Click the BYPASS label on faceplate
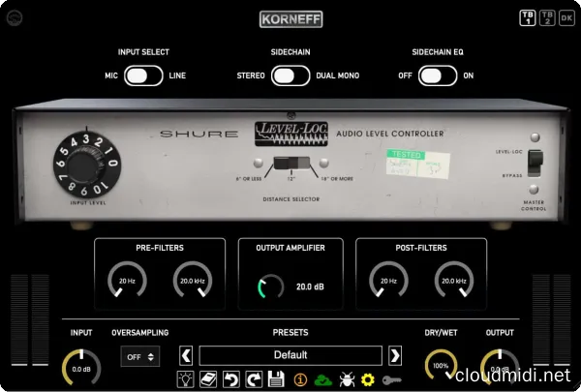This screenshot has width=581, height=392. click(x=512, y=175)
